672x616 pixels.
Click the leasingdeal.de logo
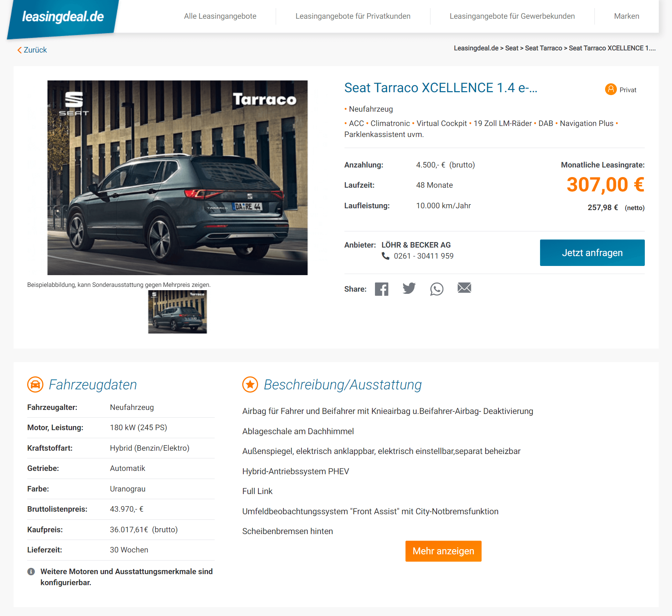63,17
